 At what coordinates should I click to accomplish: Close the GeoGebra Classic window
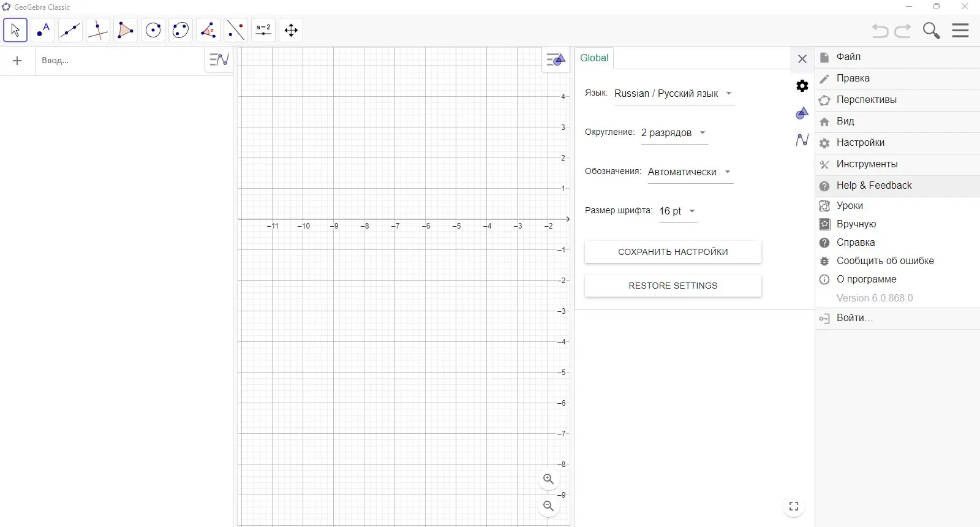[x=965, y=7]
